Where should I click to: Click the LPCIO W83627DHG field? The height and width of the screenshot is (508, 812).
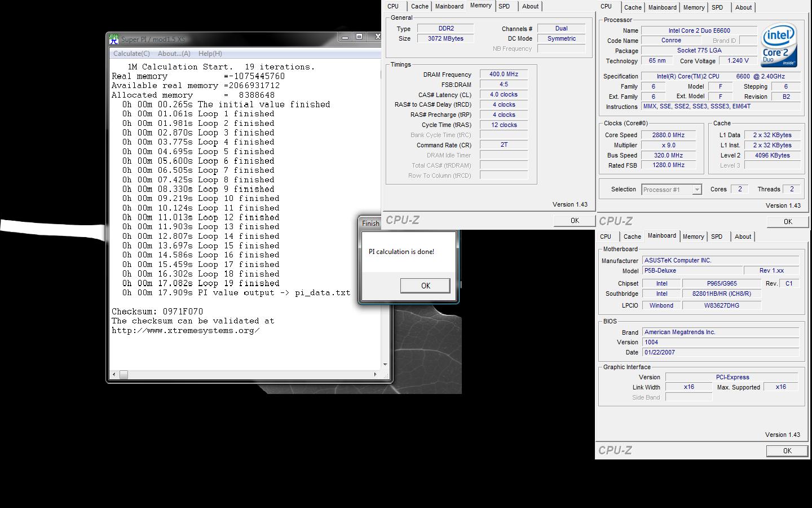tap(721, 305)
